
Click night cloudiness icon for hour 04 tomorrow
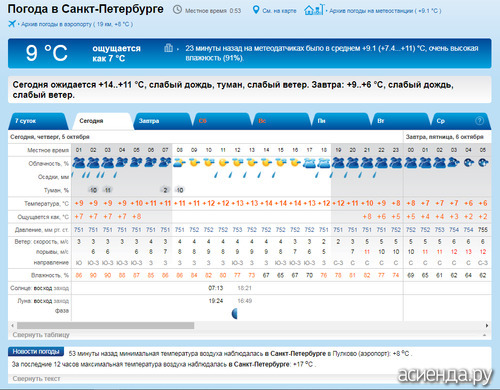click(x=468, y=163)
